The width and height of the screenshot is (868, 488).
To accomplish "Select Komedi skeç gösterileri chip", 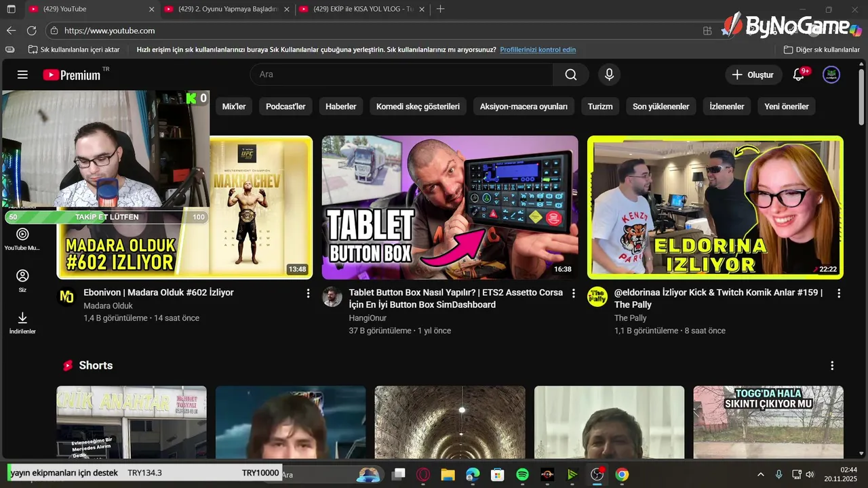I will click(418, 106).
